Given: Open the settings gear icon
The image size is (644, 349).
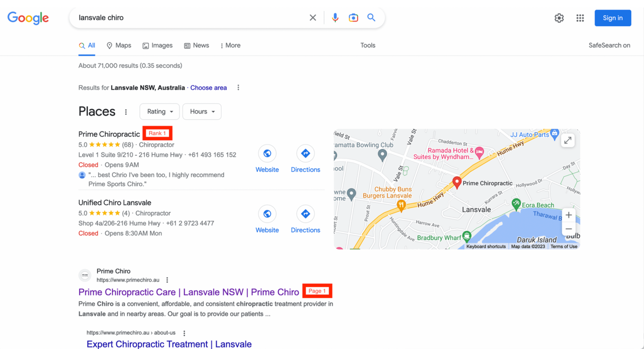Looking at the screenshot, I should click(x=559, y=18).
